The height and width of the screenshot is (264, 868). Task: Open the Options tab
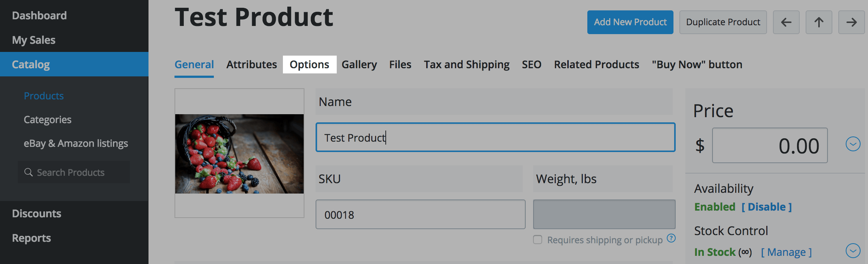[x=309, y=65]
